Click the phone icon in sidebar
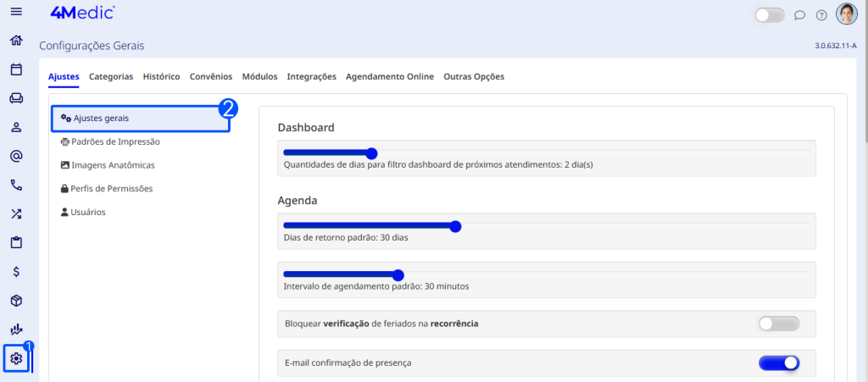The width and height of the screenshot is (868, 382). pos(15,185)
